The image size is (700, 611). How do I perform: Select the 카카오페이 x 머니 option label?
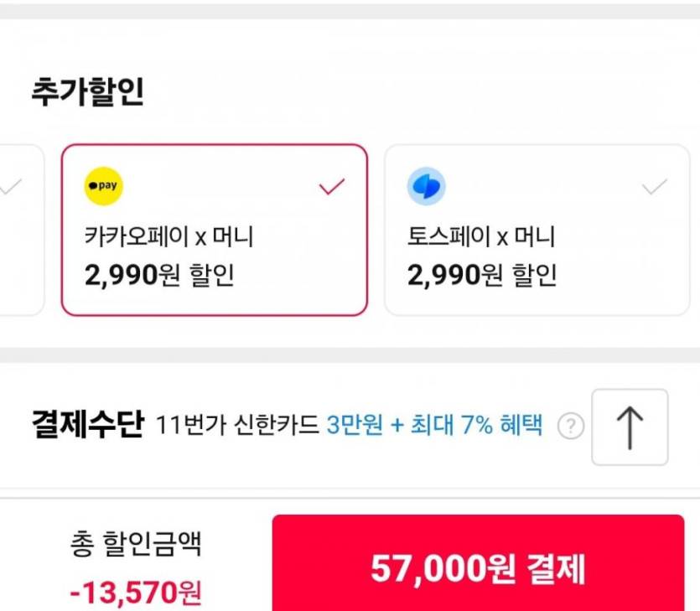169,237
